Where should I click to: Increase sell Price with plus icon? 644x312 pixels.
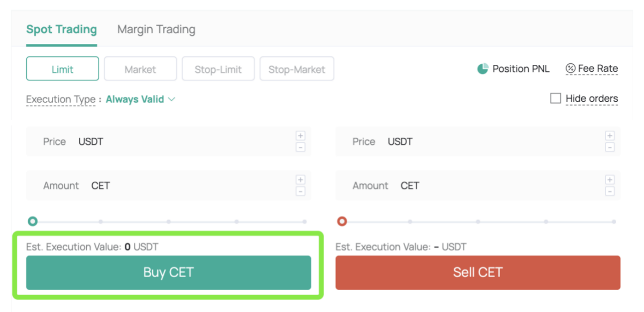coord(610,136)
